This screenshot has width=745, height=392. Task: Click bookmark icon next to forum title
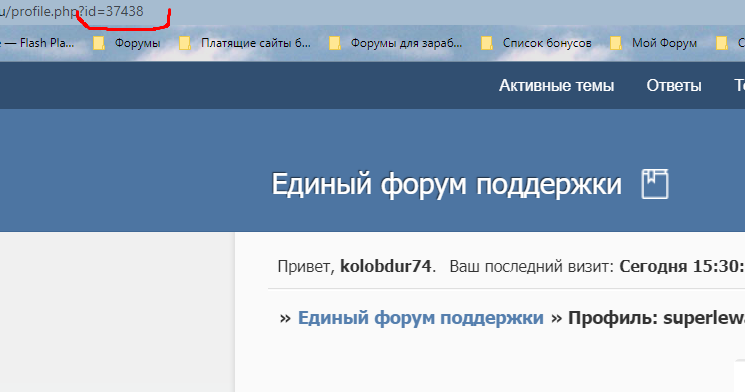point(655,183)
